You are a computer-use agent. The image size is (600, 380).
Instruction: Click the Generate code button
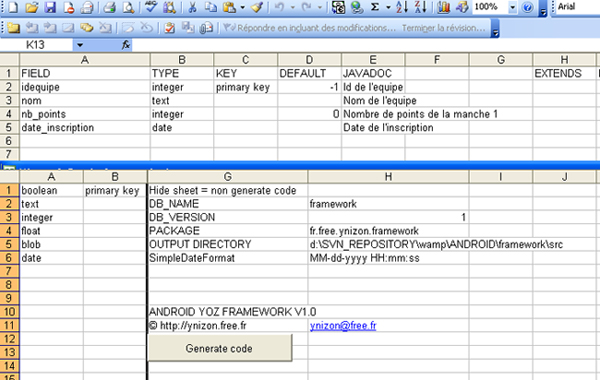click(x=220, y=348)
